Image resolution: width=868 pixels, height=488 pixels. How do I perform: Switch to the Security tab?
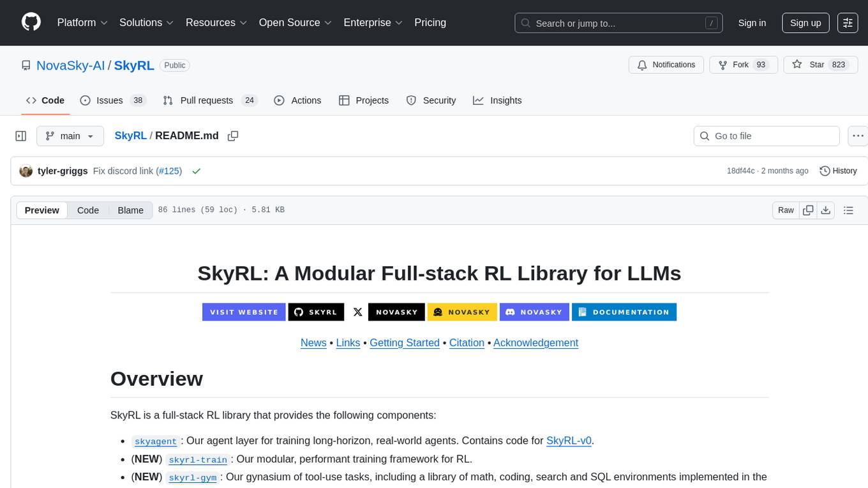click(431, 100)
